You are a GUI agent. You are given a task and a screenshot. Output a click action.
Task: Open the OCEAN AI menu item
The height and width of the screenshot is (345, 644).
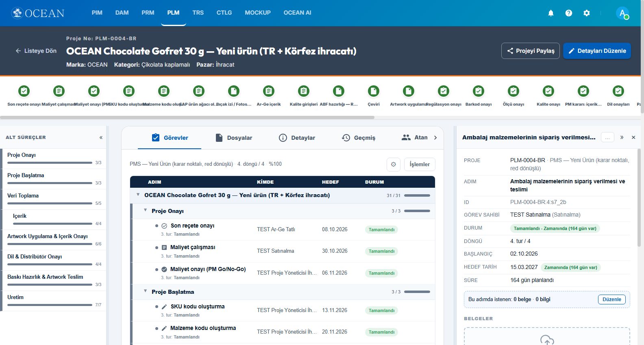tap(297, 13)
